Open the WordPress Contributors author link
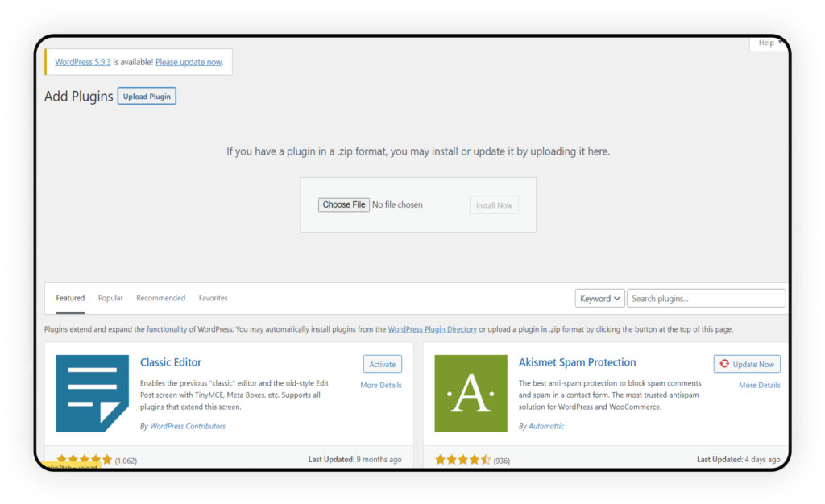The width and height of the screenshot is (825, 504). pyautogui.click(x=188, y=426)
